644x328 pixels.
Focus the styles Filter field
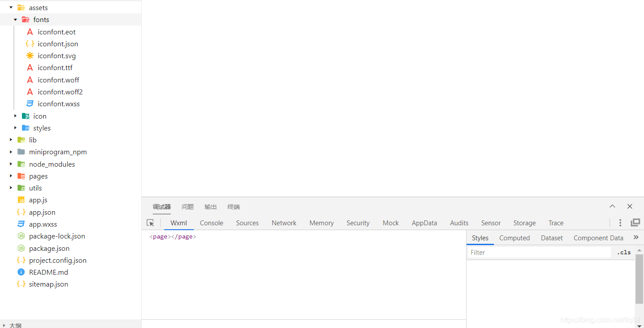coord(539,252)
